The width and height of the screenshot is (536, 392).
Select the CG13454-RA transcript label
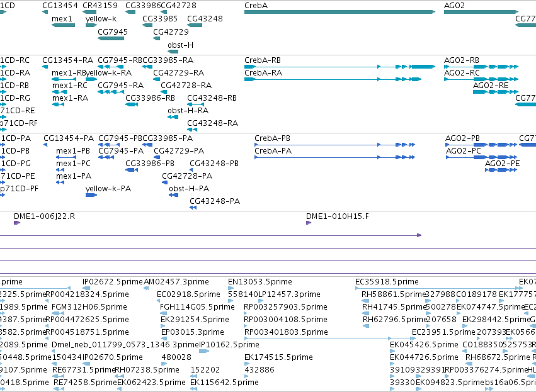click(67, 60)
